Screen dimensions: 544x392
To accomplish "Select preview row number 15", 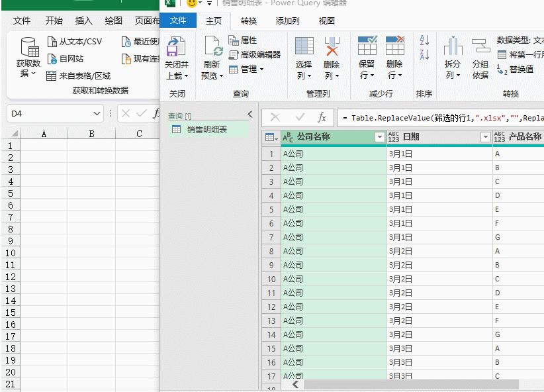I will click(271, 348).
